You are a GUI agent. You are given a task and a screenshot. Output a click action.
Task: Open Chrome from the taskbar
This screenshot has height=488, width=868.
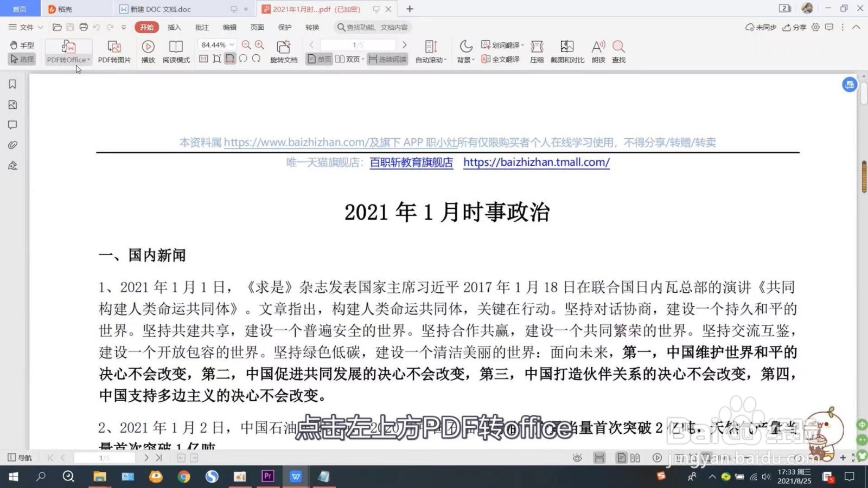coord(184,477)
